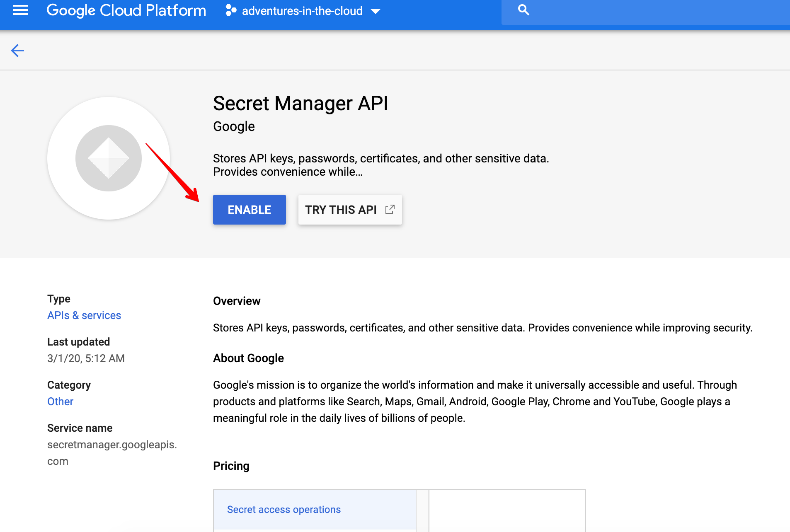The image size is (790, 532).
Task: Select the Secret access operations pricing link
Action: pos(284,510)
